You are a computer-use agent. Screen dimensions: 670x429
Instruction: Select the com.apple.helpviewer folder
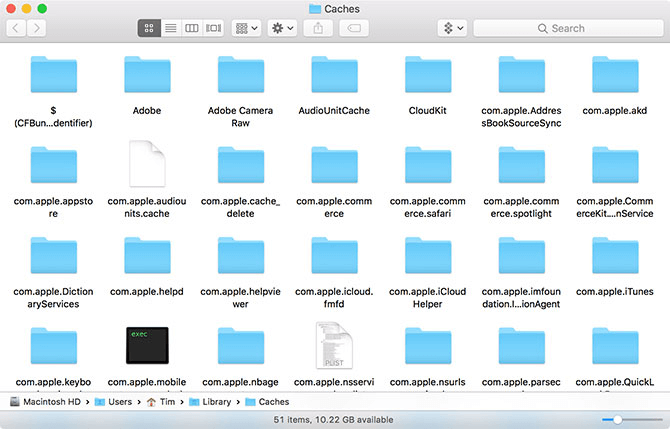point(241,256)
